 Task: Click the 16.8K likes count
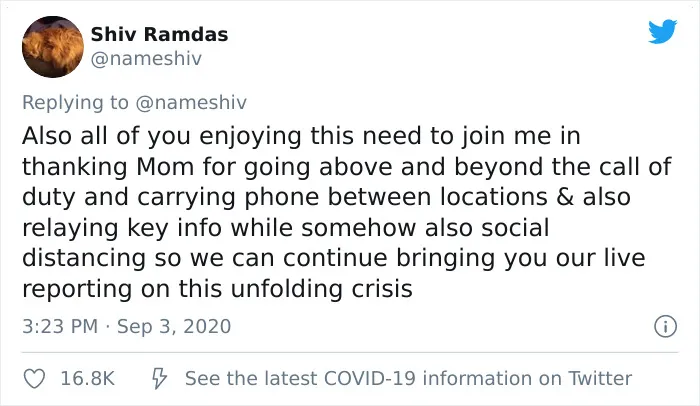[88, 378]
